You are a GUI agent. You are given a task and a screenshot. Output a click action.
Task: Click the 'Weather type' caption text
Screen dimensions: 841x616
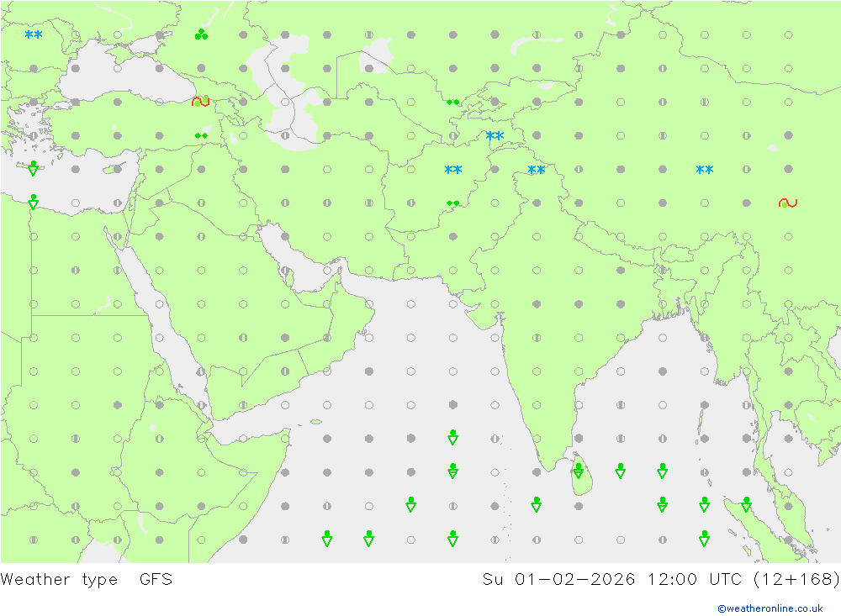tap(59, 580)
